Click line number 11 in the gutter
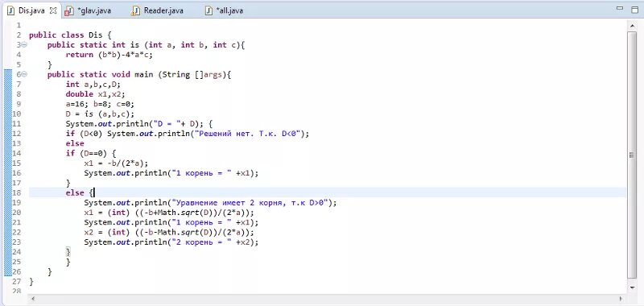 [17, 124]
